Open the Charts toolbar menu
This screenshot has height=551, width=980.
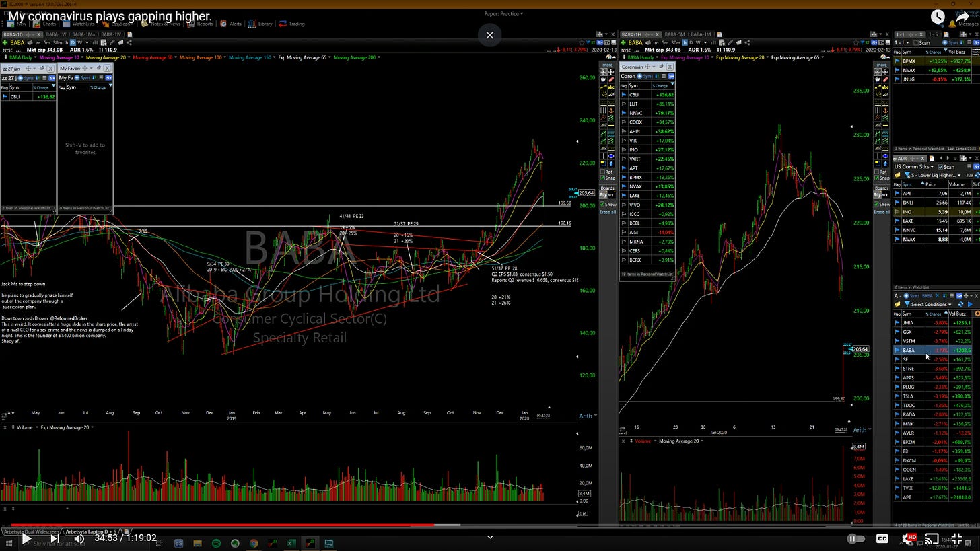(x=44, y=24)
